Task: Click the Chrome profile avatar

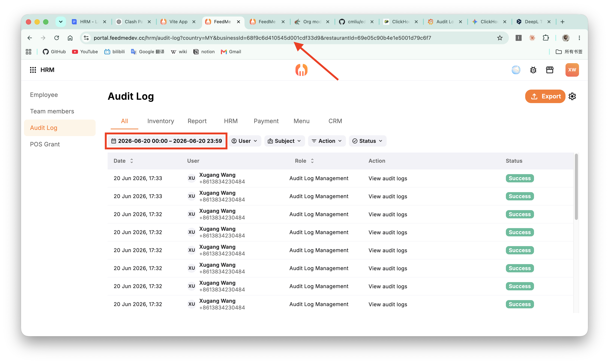Action: pos(566,38)
